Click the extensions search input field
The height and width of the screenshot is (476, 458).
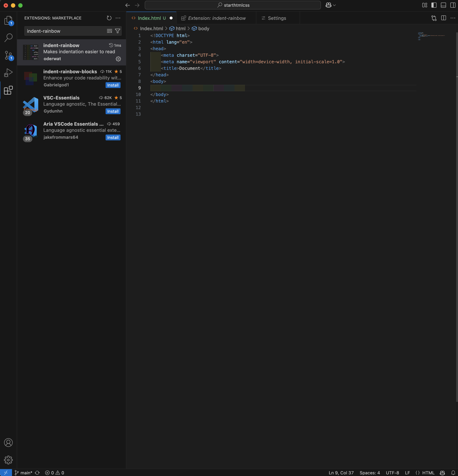(x=64, y=31)
